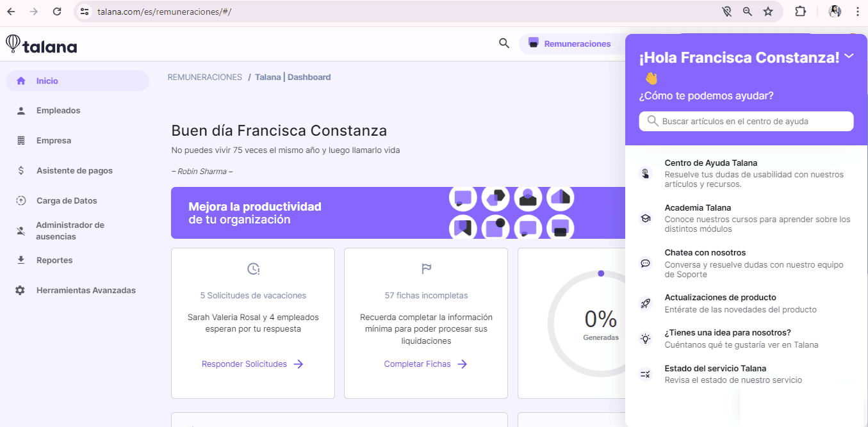The width and height of the screenshot is (868, 427).
Task: Click the rocket icon for Actualizaciones de producto
Action: point(646,303)
